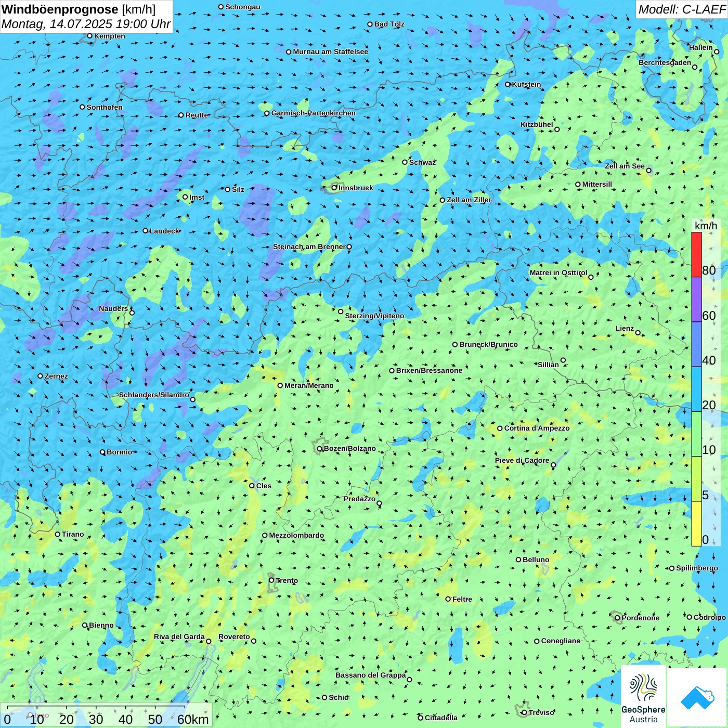This screenshot has height=728, width=728.
Task: Click the Kitzbühel label
Action: [x=537, y=124]
